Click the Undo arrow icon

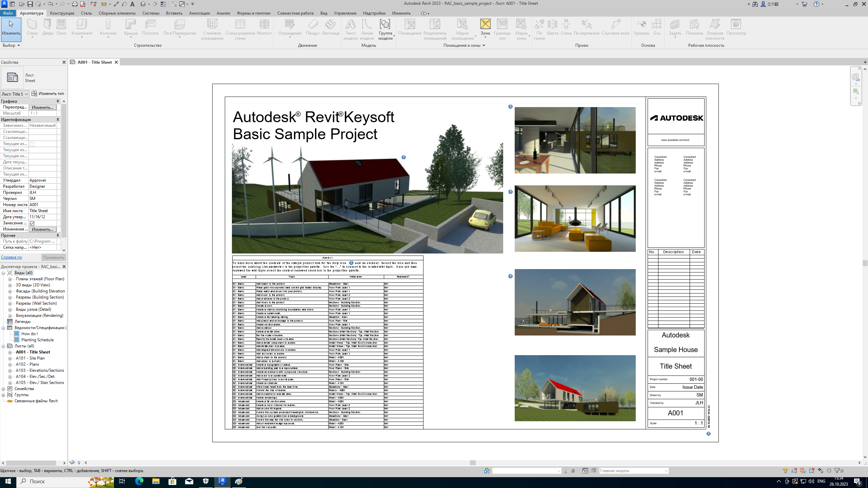click(x=51, y=4)
